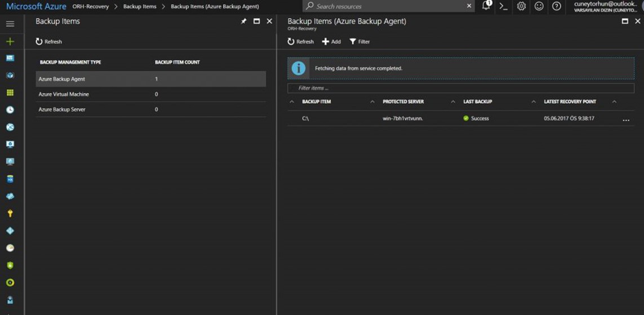Clear the search box with the X

[469, 6]
